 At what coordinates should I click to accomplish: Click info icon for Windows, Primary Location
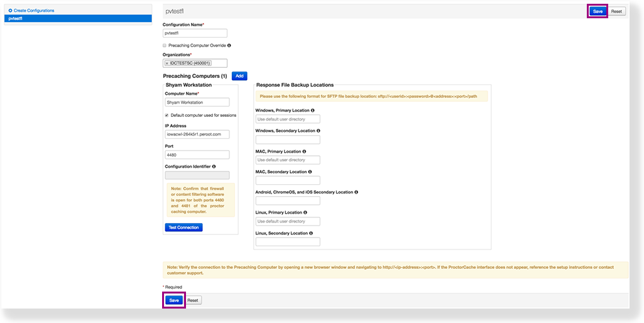[313, 111]
